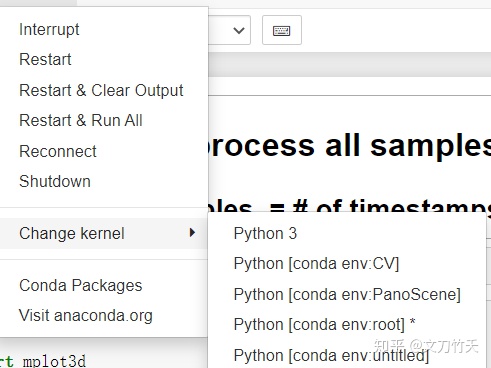Screen dimensions: 491x368
Task: Expand the Change kernel submenu arrow
Action: [192, 233]
